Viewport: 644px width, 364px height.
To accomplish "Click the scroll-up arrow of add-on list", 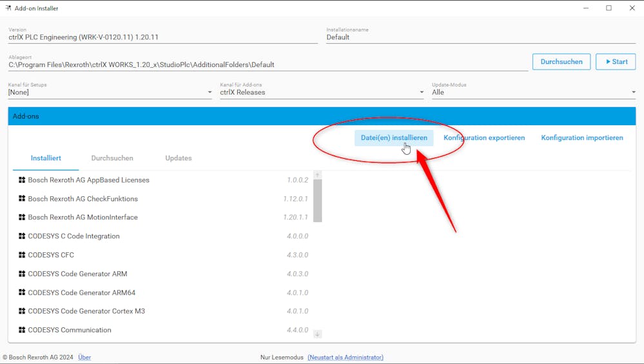I will [x=317, y=175].
